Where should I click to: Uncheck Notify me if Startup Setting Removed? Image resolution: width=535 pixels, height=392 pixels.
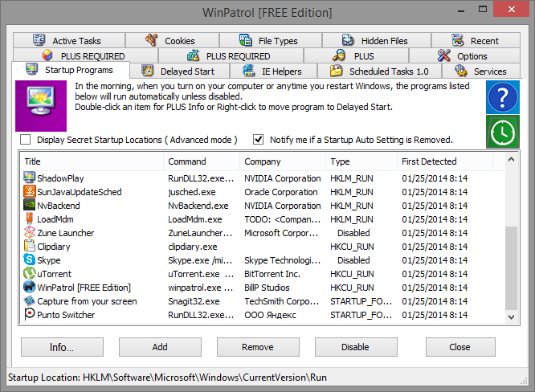click(x=259, y=140)
